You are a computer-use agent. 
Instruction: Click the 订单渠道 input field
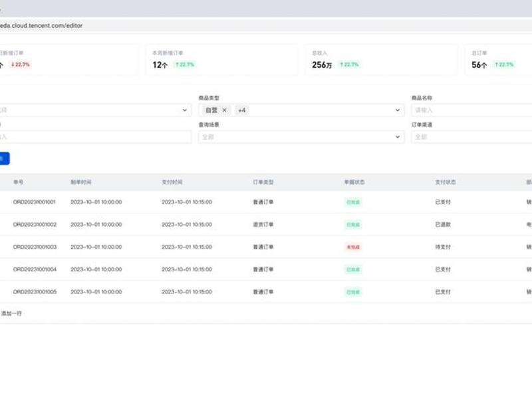pos(471,137)
